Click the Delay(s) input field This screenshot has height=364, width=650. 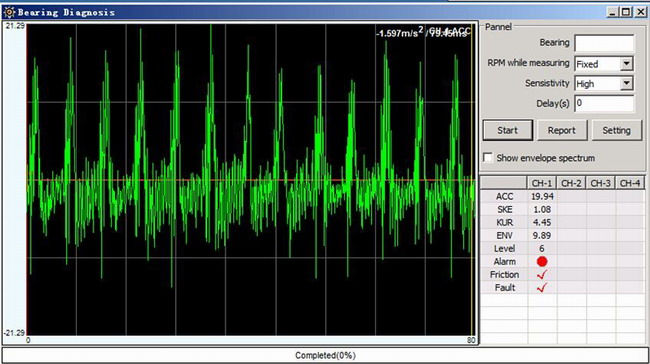click(604, 103)
